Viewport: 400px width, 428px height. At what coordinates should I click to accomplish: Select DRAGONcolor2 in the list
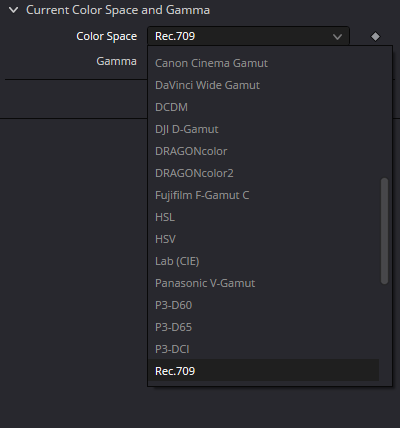263,173
